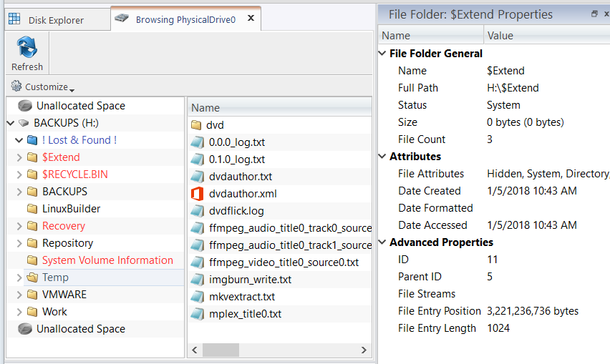Click the Lost & Found blue folder icon
The height and width of the screenshot is (364, 610).
pos(32,140)
